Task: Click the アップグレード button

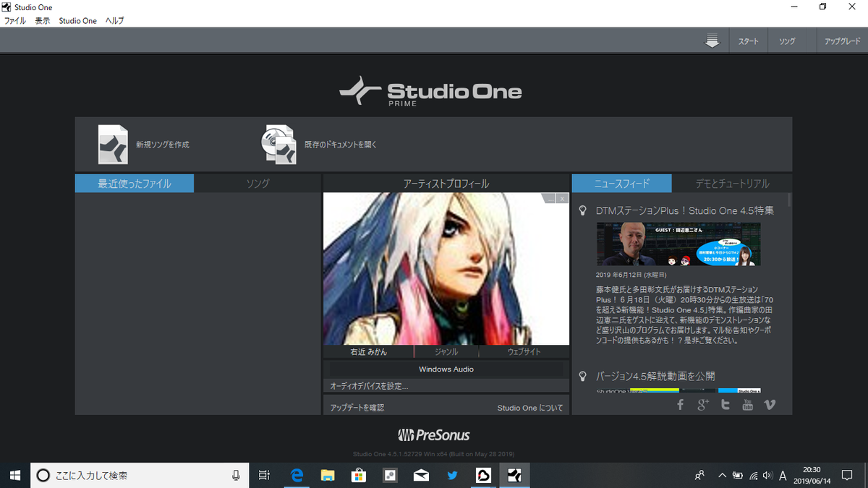Action: [x=842, y=41]
